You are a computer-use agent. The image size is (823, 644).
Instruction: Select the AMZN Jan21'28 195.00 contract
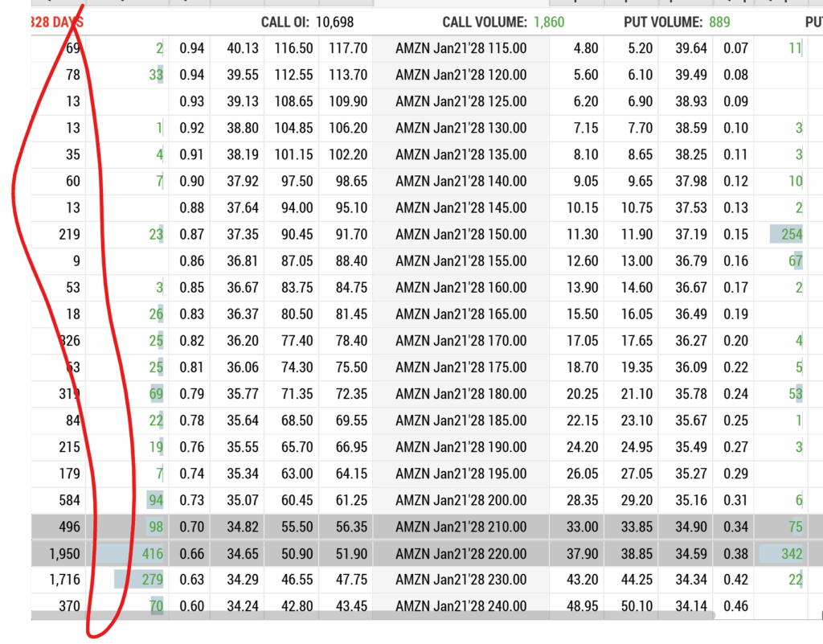(x=461, y=474)
